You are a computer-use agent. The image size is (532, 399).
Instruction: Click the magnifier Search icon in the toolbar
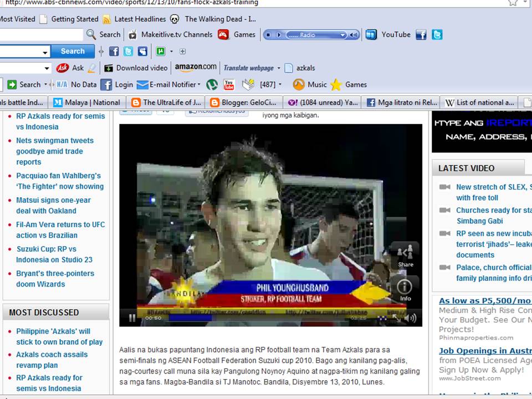[91, 34]
